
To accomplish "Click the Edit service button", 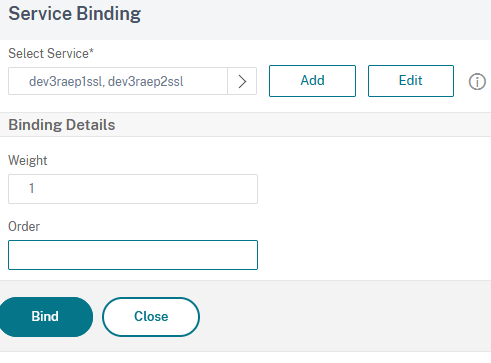I will click(411, 81).
